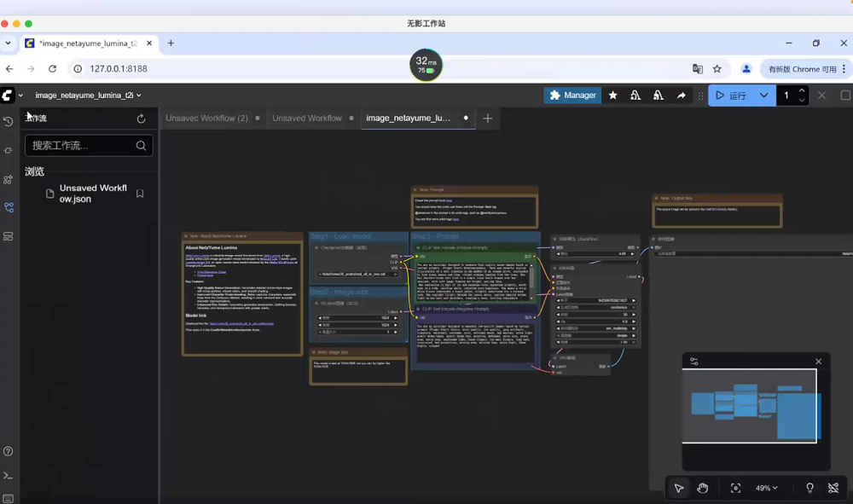The height and width of the screenshot is (504, 853).
Task: Add a new workflow tab
Action: [487, 119]
